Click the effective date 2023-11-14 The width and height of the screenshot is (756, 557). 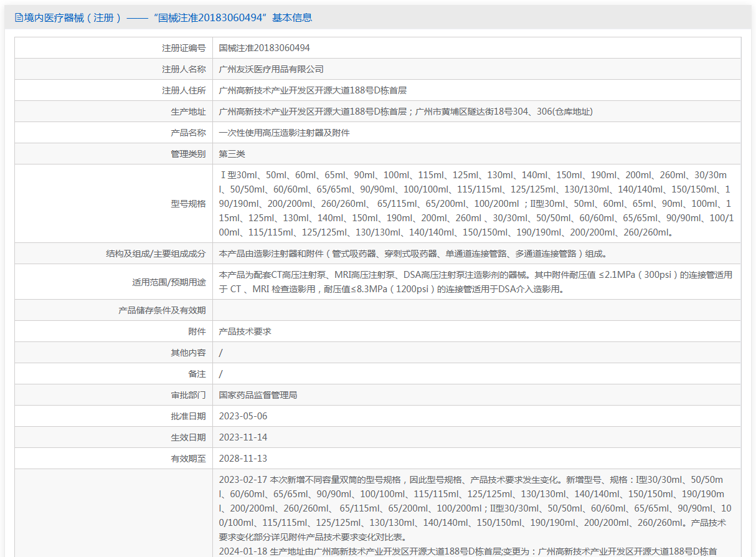tap(243, 437)
